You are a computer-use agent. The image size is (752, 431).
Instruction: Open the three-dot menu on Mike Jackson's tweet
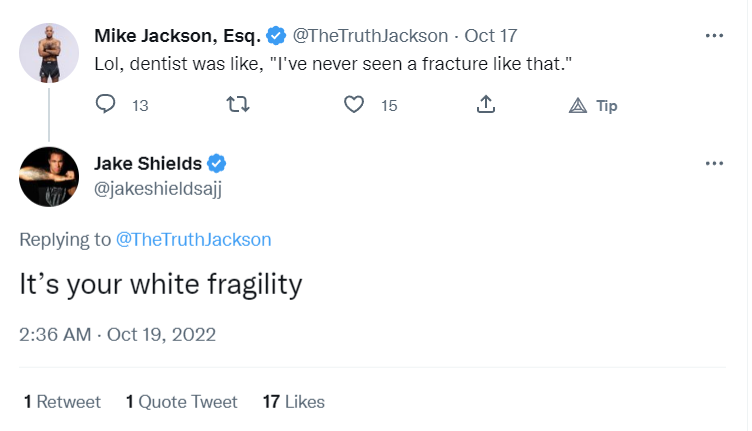pyautogui.click(x=714, y=35)
